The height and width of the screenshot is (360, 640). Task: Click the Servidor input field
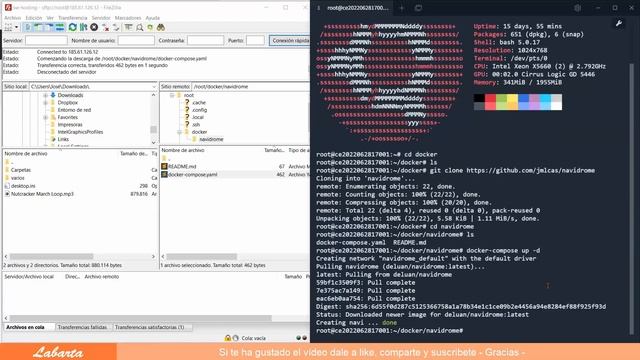pos(46,40)
